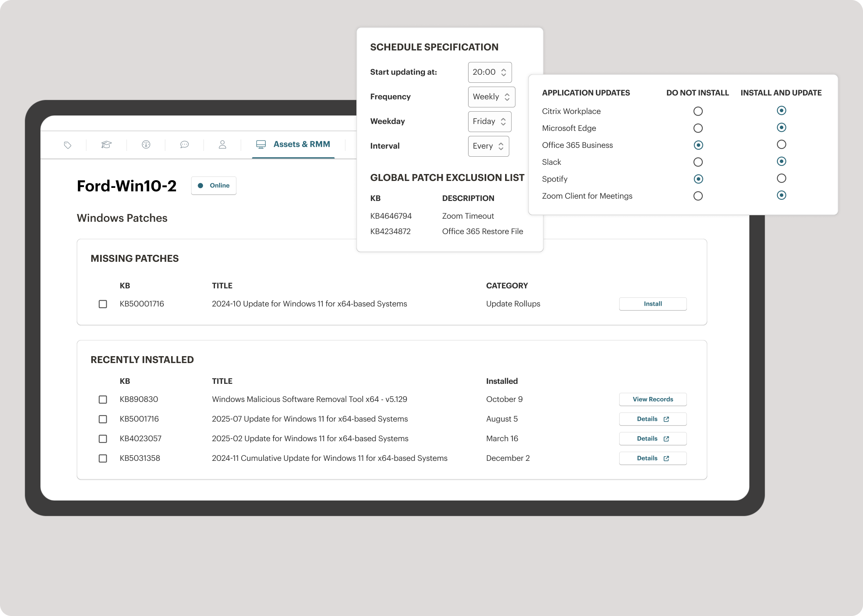Open the graduation cap section in the navbar
863x616 pixels.
pos(106,145)
